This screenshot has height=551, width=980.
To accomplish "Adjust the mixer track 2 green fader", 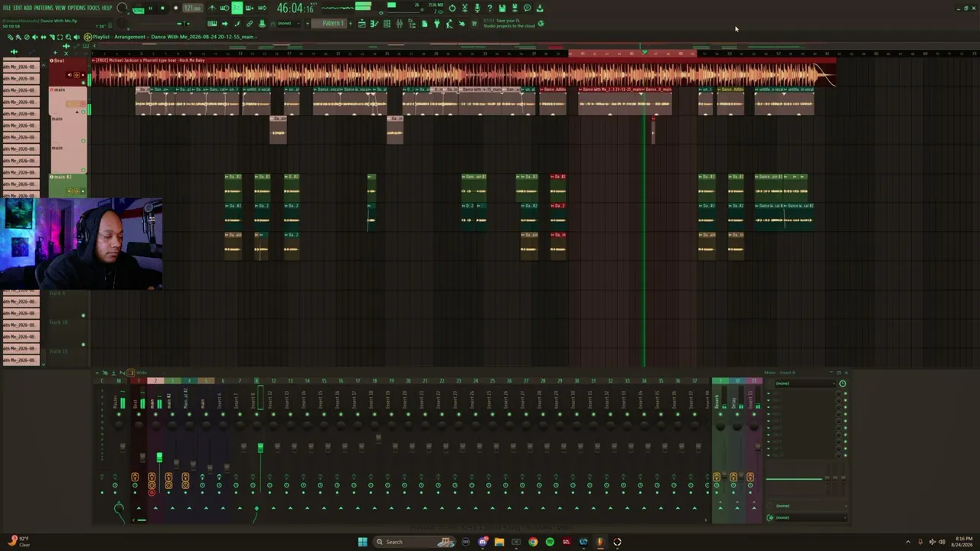I will point(159,457).
